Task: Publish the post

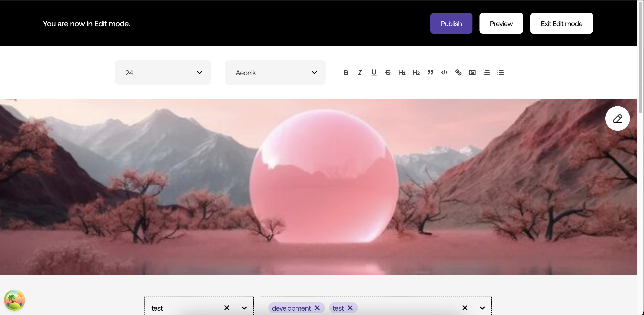Action: [451, 23]
